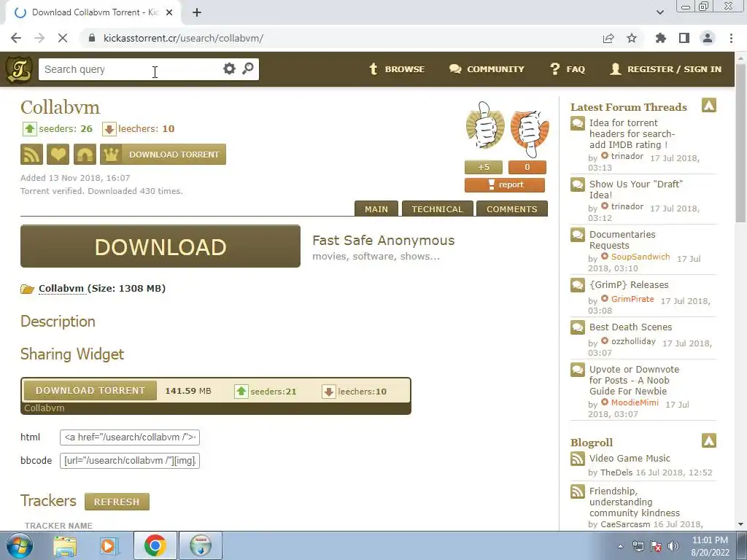Click the thumbs down vote icon
Viewport: 747px width, 560px height.
(x=530, y=133)
